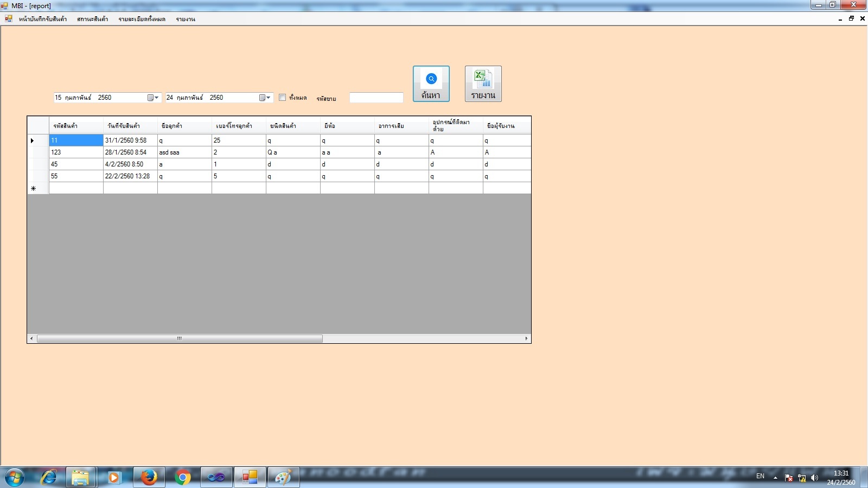Click the MBI app icon in menu bar
Viewport: 868px width, 488px height.
tap(9, 19)
